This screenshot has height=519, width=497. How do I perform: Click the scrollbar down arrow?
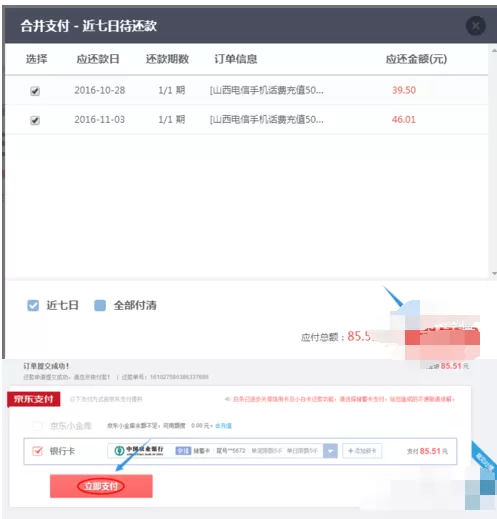(x=494, y=274)
